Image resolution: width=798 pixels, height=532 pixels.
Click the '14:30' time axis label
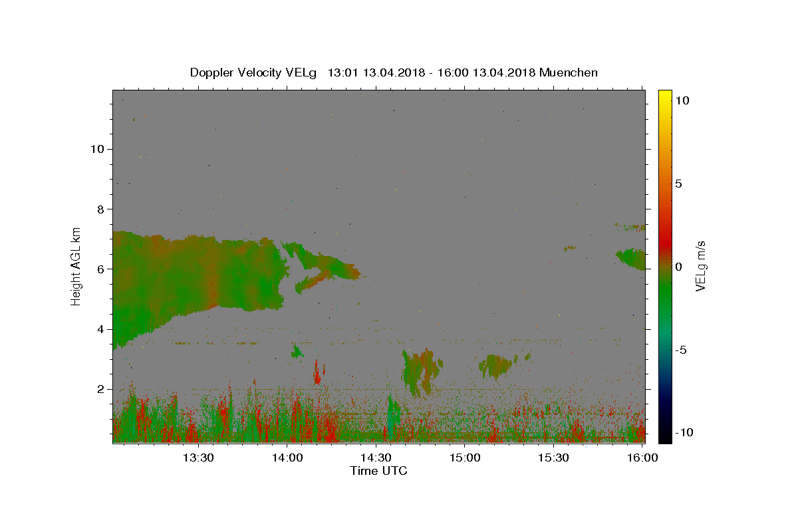tap(376, 458)
